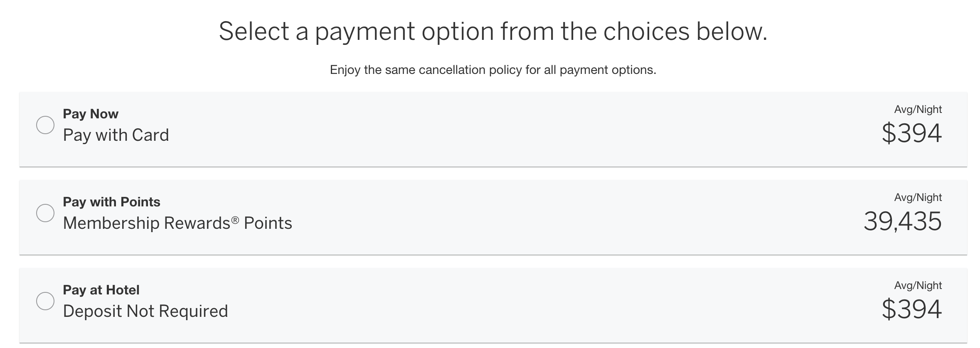Click the 39,435 points amount
The height and width of the screenshot is (348, 980).
point(902,222)
